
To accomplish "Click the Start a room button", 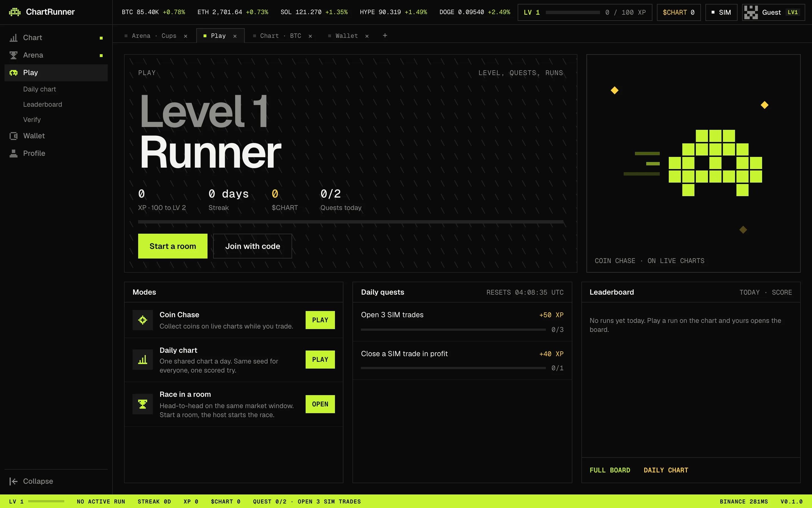I will point(173,246).
